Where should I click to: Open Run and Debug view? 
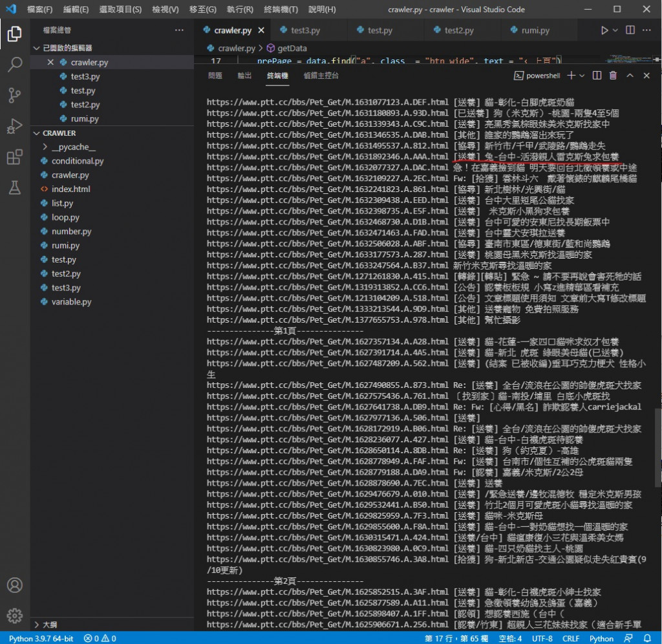[x=14, y=126]
